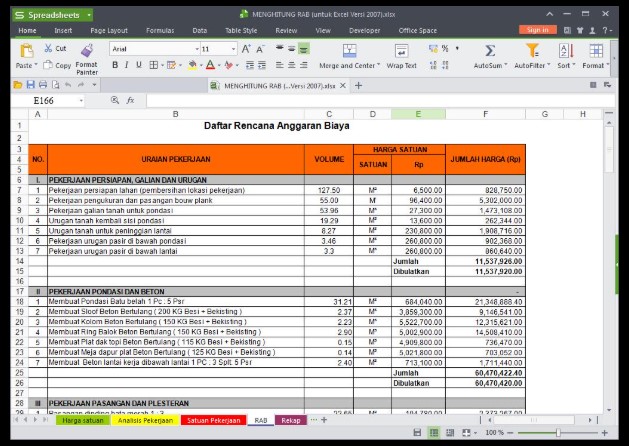
Task: Click the AutoSum sigma icon
Action: tap(490, 51)
